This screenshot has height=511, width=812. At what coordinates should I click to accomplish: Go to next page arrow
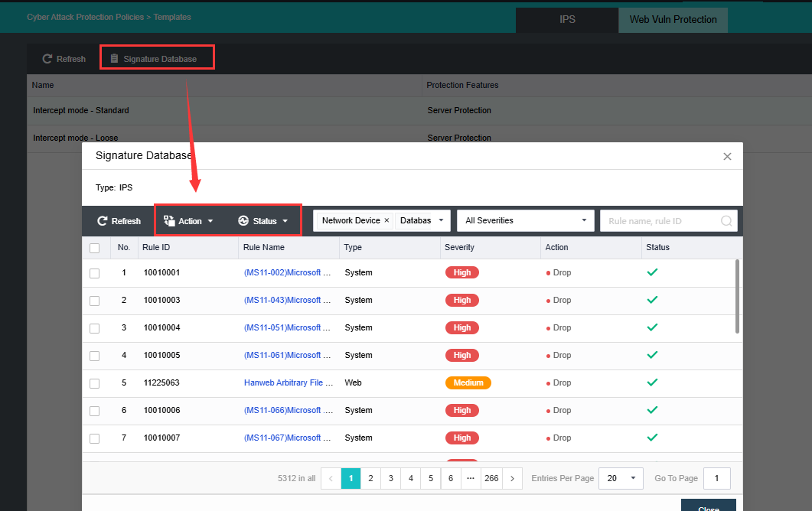(512, 478)
